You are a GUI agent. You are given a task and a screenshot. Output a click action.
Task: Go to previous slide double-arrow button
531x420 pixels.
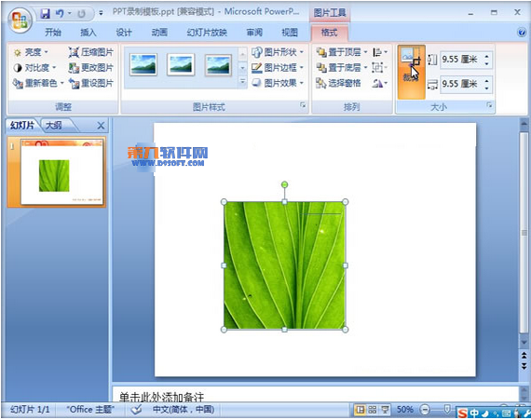[x=524, y=355]
